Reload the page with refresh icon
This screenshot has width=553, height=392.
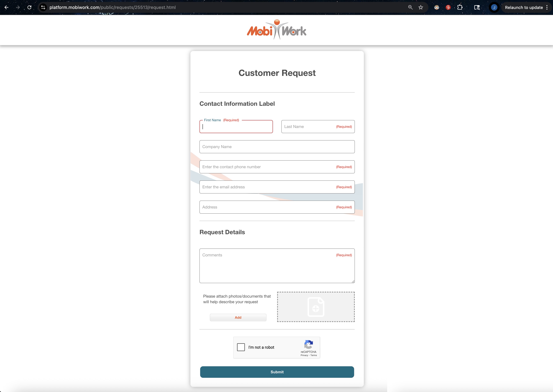pyautogui.click(x=29, y=8)
